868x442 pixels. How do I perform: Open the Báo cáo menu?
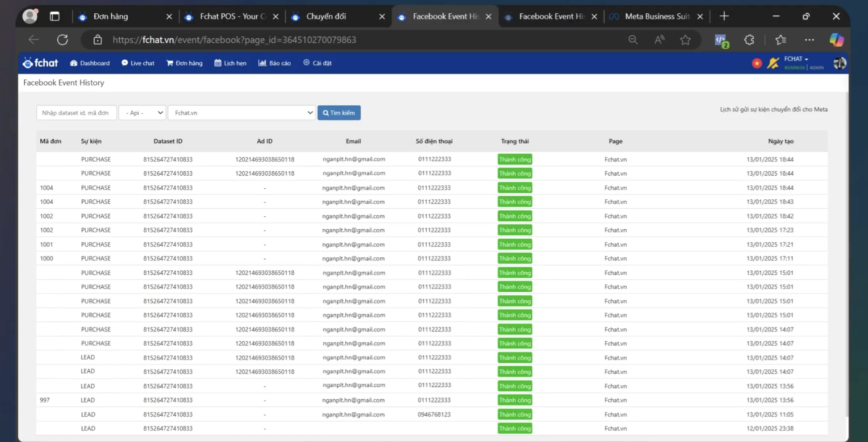[x=275, y=63]
